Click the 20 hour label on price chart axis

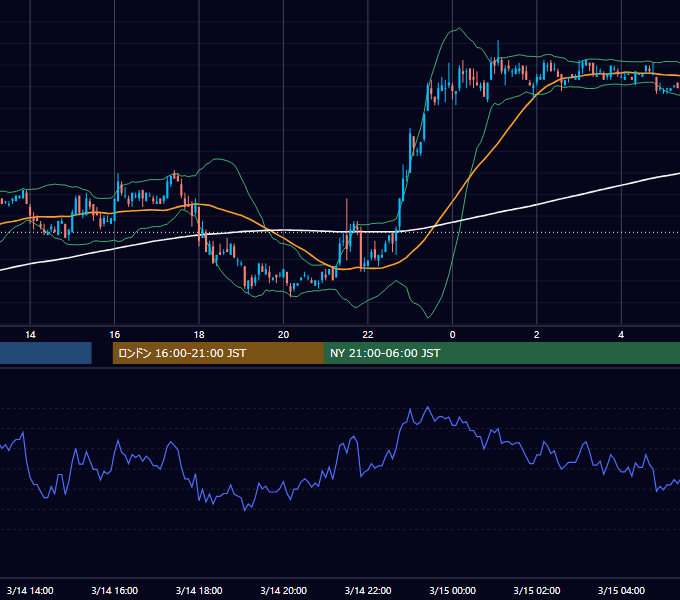pos(283,335)
